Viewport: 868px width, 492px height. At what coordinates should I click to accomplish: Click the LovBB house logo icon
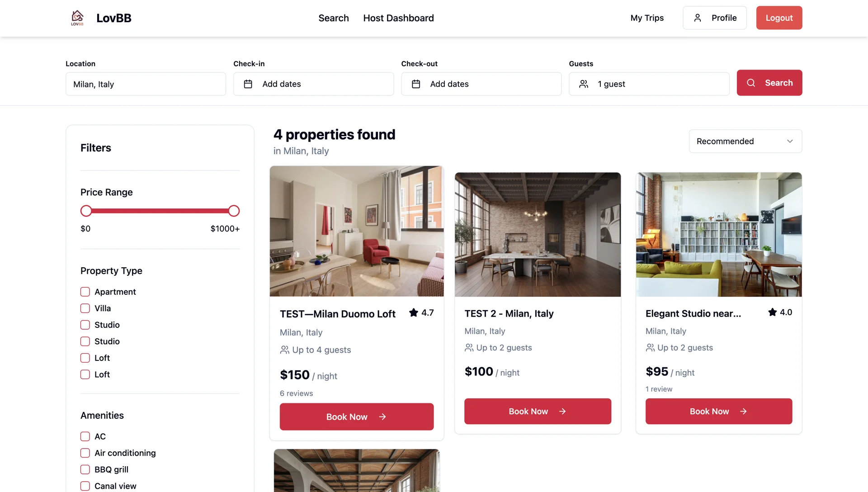[77, 18]
